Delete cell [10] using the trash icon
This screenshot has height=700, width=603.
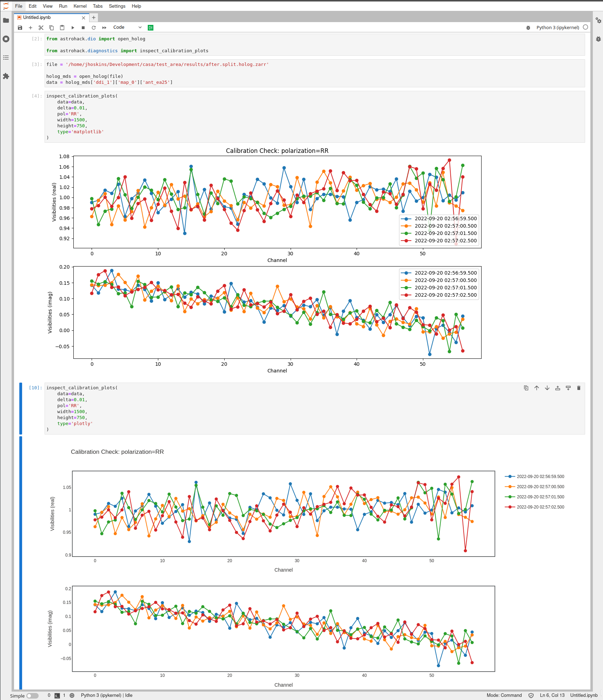tap(578, 388)
